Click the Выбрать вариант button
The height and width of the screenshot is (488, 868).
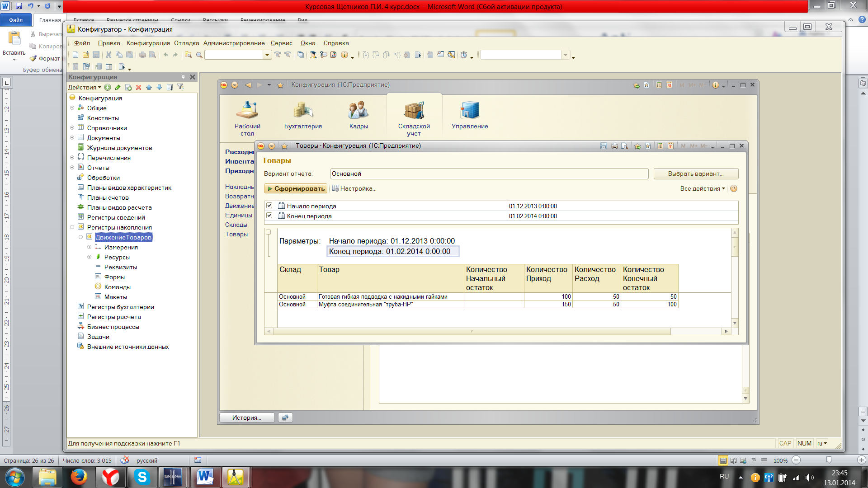695,174
